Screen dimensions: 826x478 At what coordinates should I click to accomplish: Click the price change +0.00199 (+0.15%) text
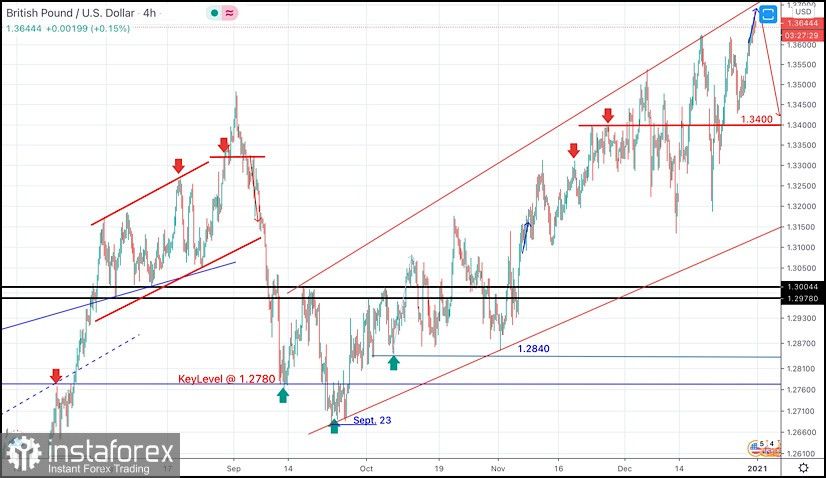pyautogui.click(x=87, y=28)
